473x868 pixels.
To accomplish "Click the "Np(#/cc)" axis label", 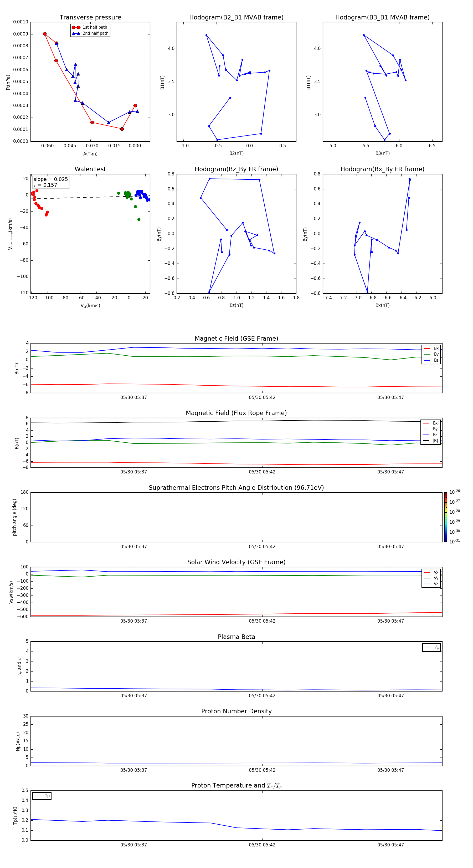I will coord(18,741).
